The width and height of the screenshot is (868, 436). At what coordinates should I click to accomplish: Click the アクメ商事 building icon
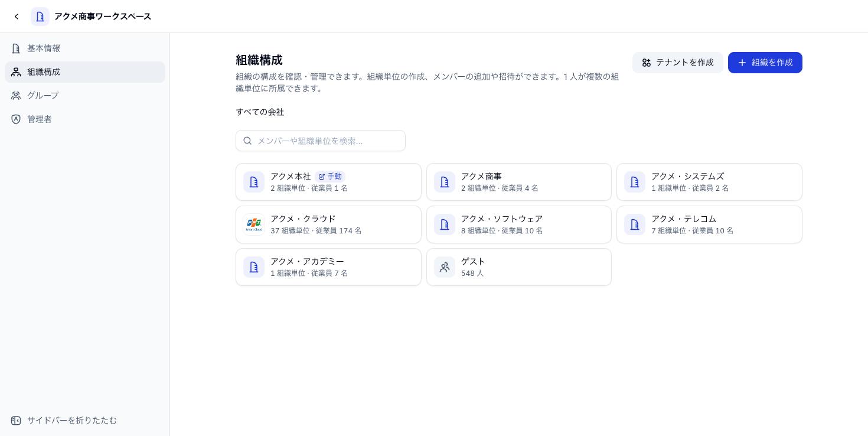point(445,182)
